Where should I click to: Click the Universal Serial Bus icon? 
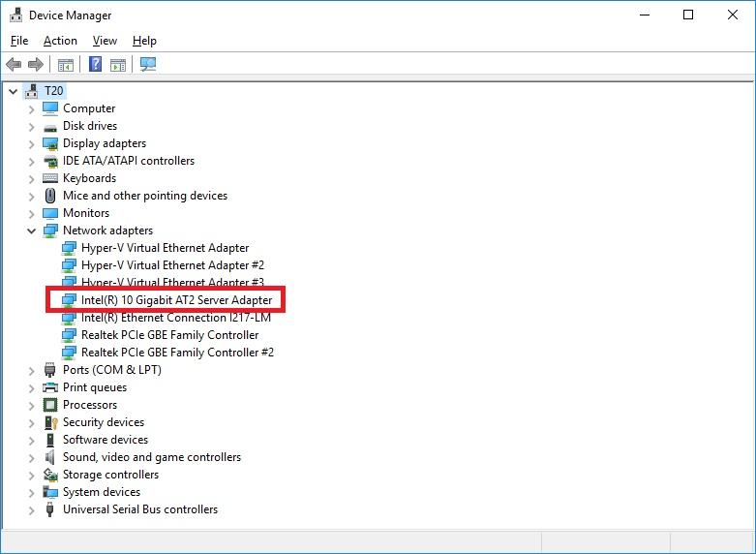click(x=49, y=509)
